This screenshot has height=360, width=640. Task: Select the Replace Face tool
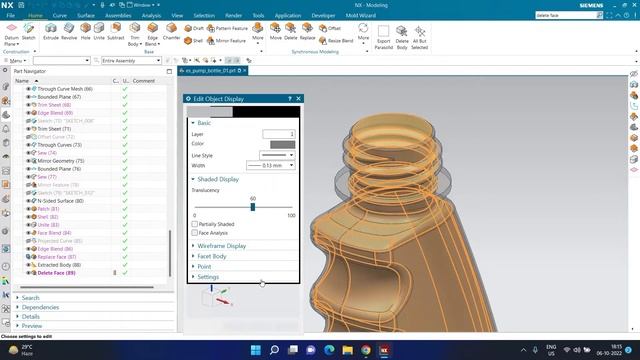(x=307, y=32)
